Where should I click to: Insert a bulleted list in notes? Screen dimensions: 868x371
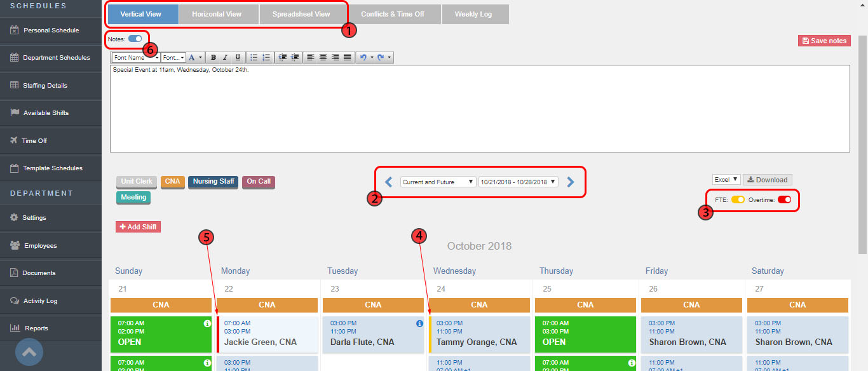pyautogui.click(x=254, y=57)
